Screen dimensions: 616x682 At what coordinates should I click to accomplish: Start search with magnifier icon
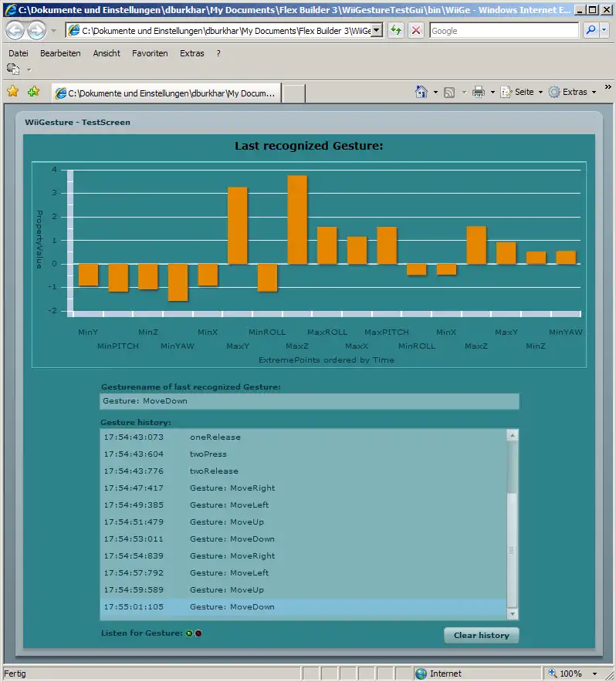click(591, 30)
